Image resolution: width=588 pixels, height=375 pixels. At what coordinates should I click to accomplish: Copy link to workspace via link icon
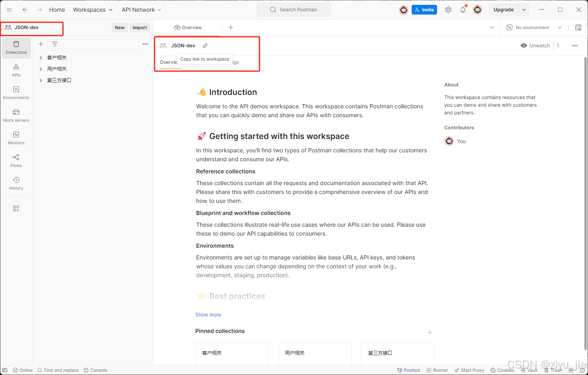tap(205, 46)
